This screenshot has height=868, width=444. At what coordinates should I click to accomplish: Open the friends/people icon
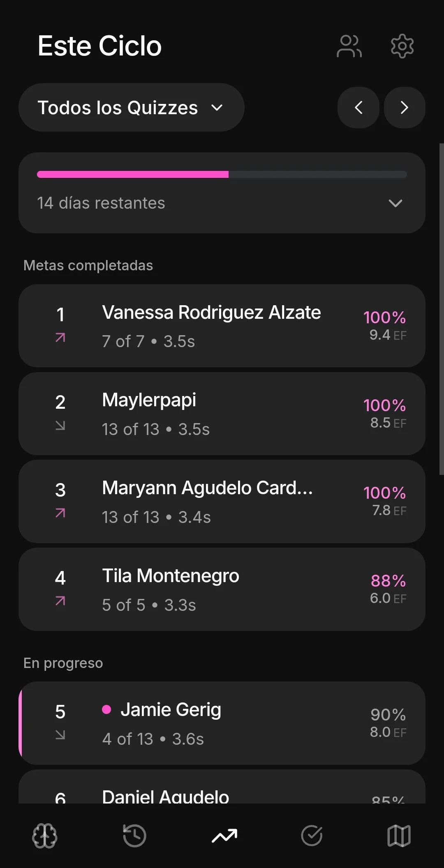[x=349, y=46]
